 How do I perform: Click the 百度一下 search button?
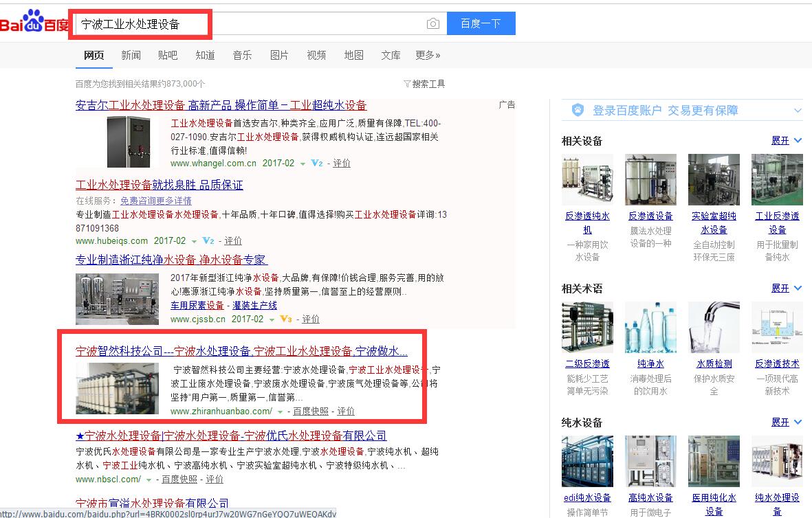pyautogui.click(x=481, y=23)
